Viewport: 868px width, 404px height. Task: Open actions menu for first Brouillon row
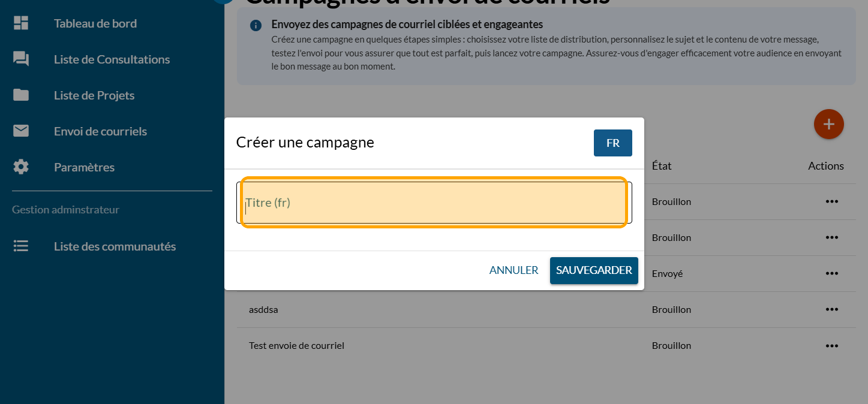coord(831,201)
